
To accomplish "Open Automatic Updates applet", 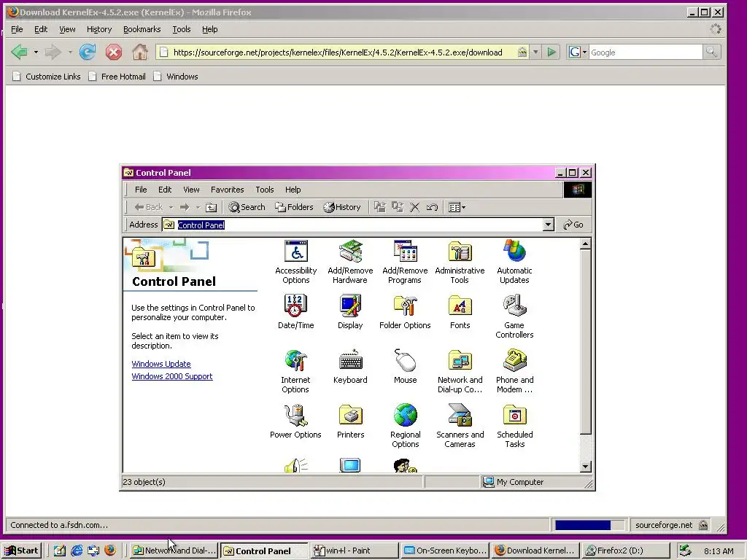I will click(x=514, y=262).
